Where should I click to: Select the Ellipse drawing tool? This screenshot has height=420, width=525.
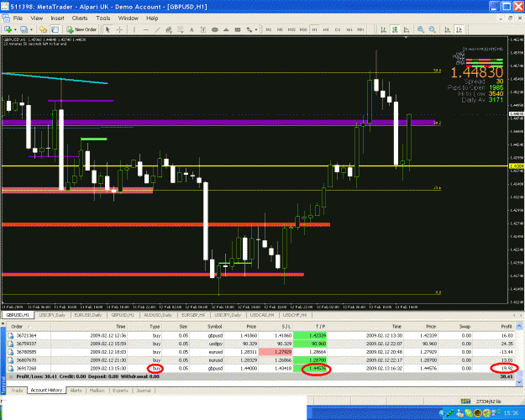pos(215,29)
